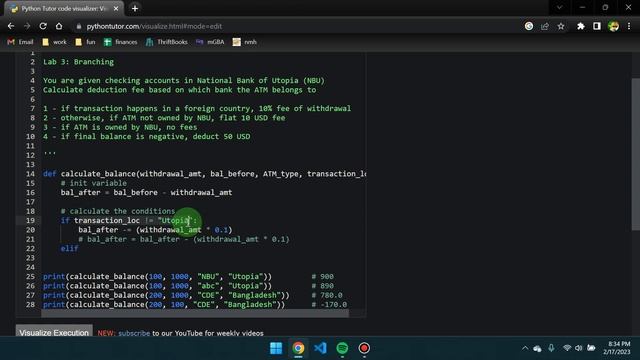640x360 pixels.
Task: Open the Chrome three-dot menu
Action: tap(629, 26)
